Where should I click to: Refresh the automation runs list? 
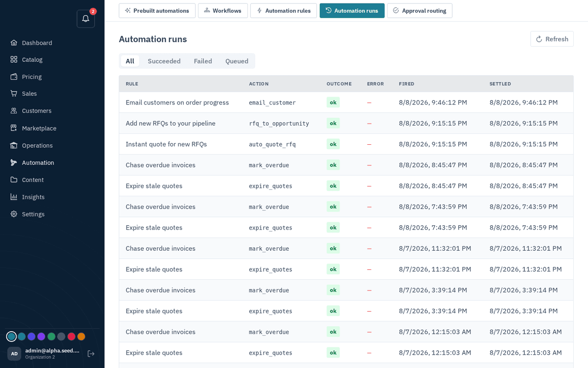tap(552, 39)
